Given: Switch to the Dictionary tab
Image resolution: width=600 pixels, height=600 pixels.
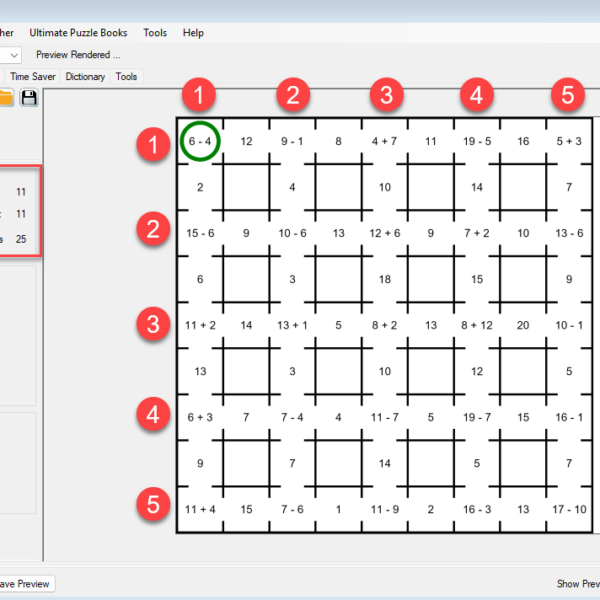Looking at the screenshot, I should click(x=85, y=76).
